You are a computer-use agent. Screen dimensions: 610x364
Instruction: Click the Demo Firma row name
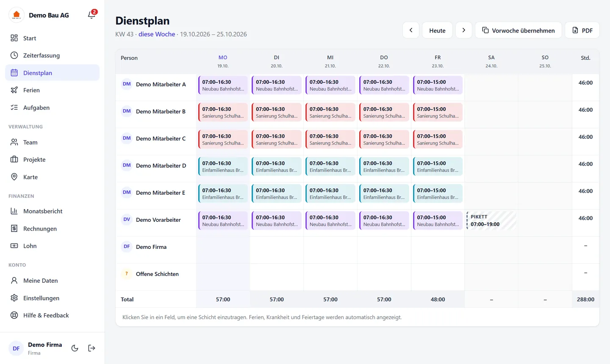(x=151, y=247)
